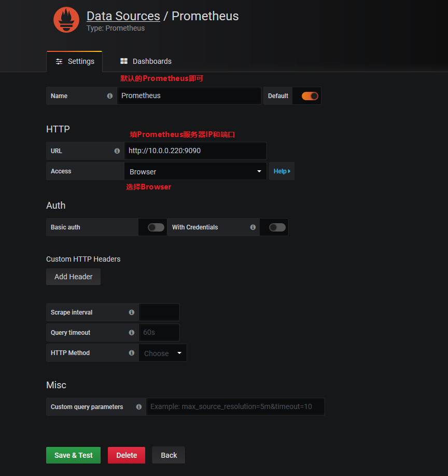Click the URL field with http://10.0.0.220:9090

coord(195,151)
